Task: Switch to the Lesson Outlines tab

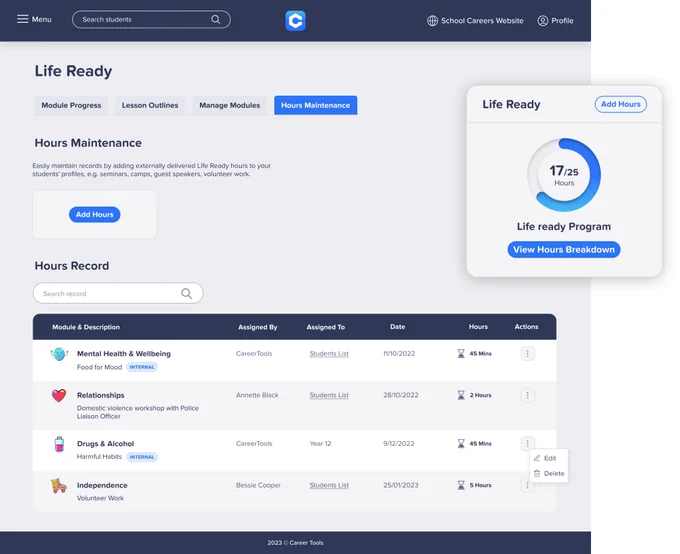Action: click(150, 105)
